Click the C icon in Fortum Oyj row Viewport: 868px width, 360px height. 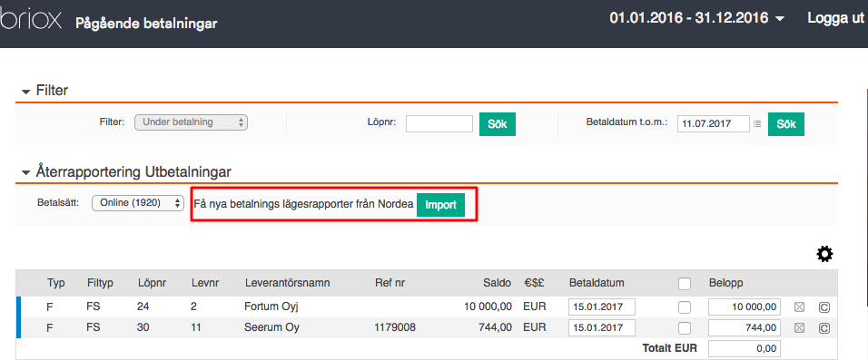point(824,307)
